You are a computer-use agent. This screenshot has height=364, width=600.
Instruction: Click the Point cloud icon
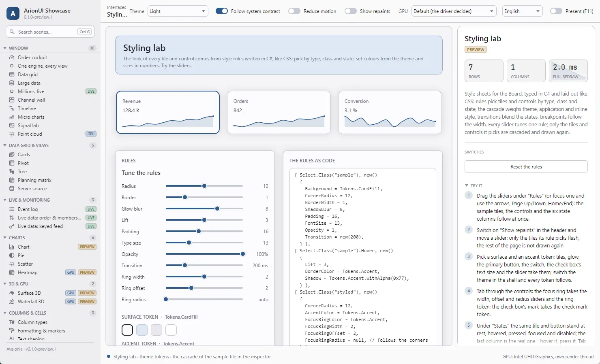(12, 134)
